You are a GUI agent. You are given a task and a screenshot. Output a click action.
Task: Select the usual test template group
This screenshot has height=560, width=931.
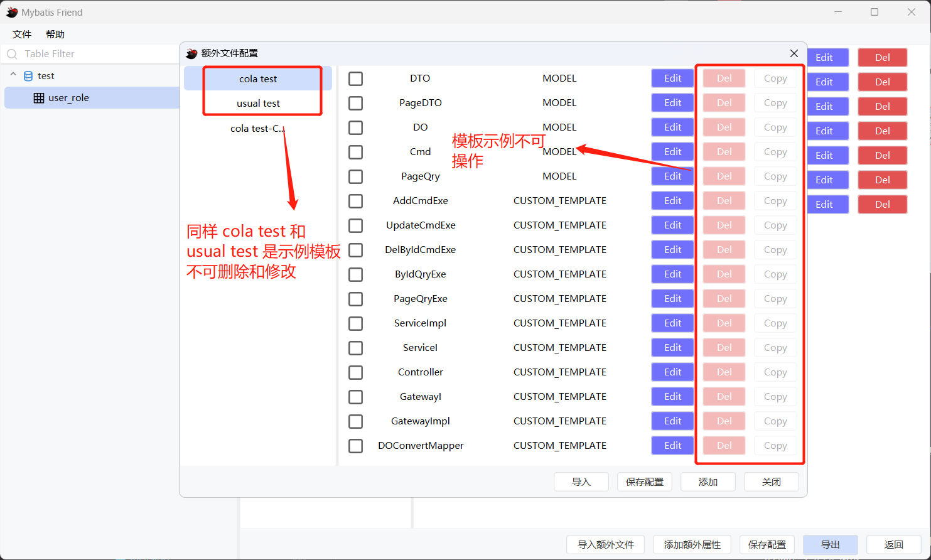258,104
